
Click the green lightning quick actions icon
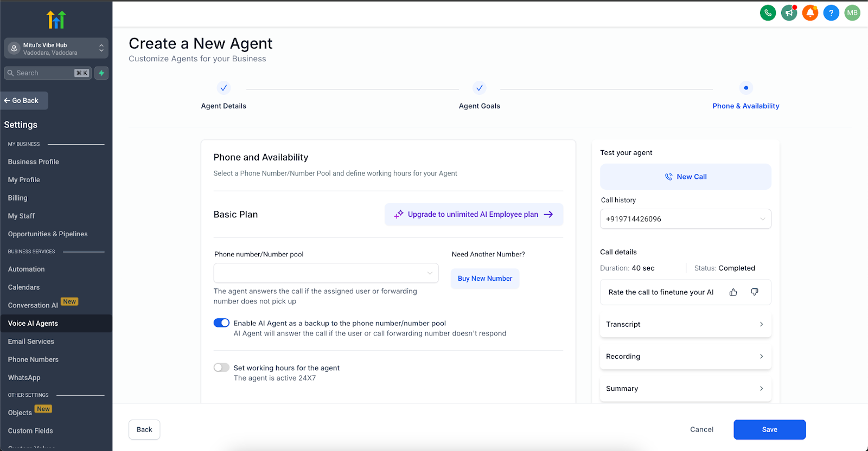(x=101, y=73)
